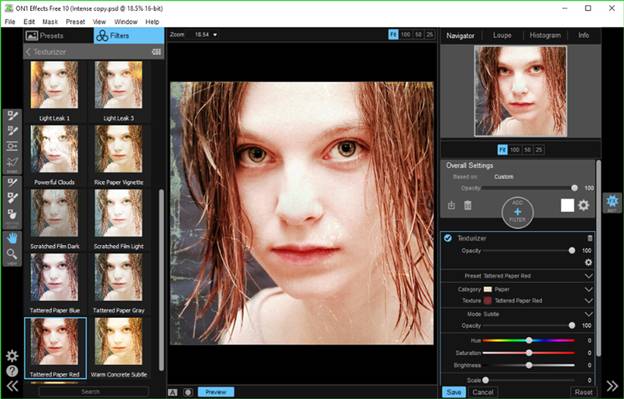This screenshot has width=624, height=399.
Task: Select the Zoom magnifier tool
Action: (12, 254)
